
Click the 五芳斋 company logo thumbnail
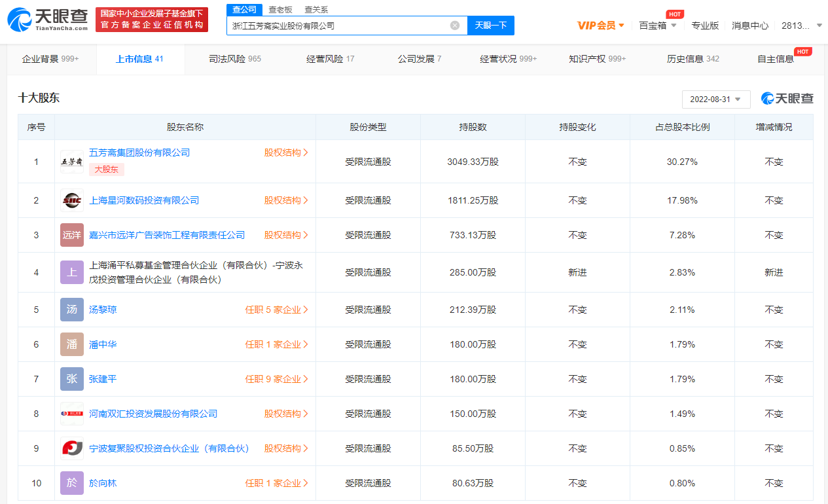coord(72,161)
